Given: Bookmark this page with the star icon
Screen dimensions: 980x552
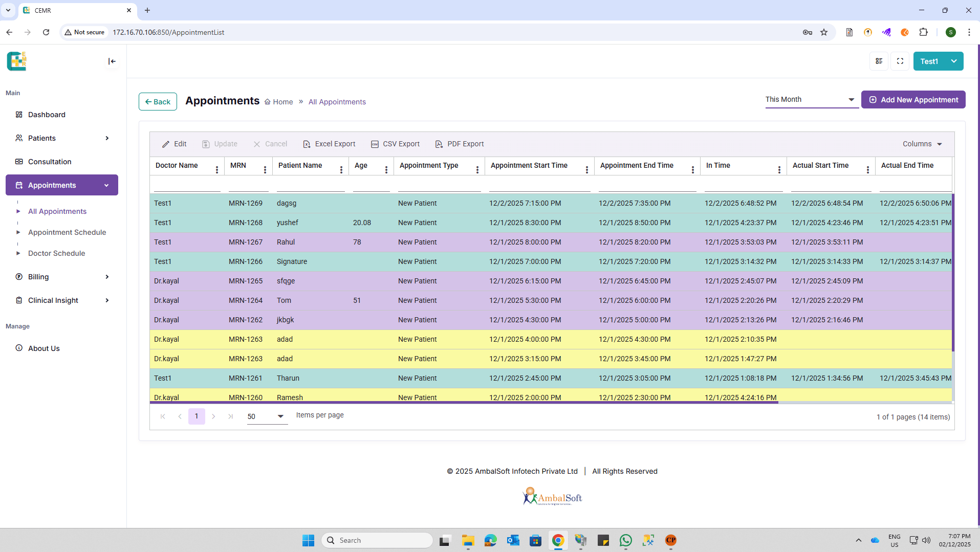Looking at the screenshot, I should (x=824, y=32).
